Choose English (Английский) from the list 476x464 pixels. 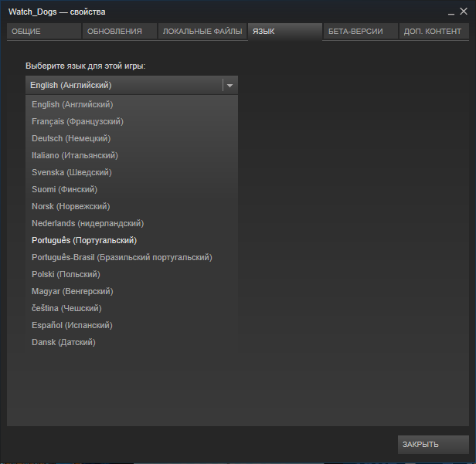131,104
